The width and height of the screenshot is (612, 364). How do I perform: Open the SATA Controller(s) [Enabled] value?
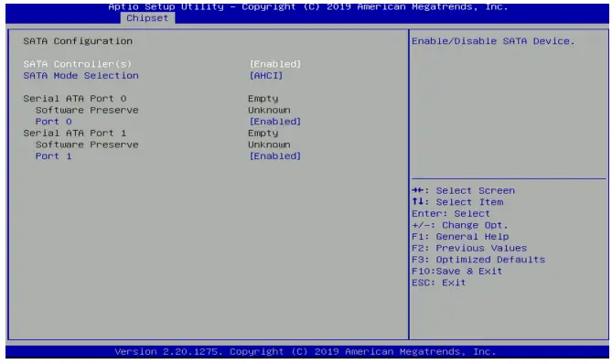tap(275, 64)
